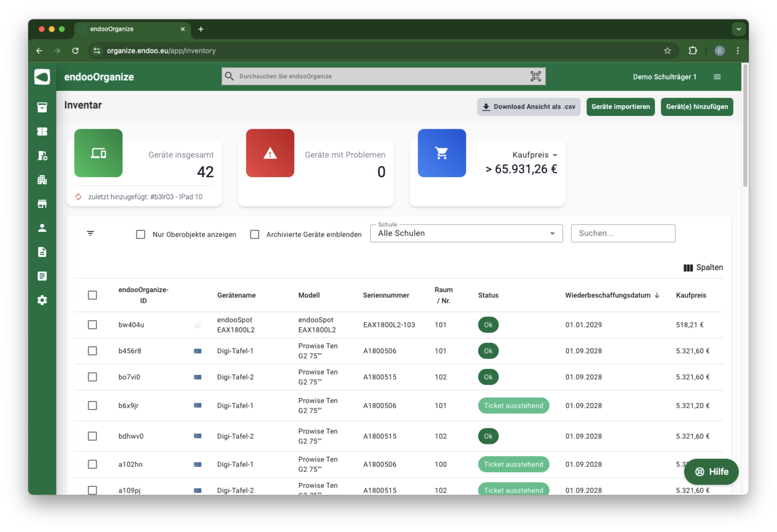Enable Nur Oberobjekte anzeigen checkbox
The height and width of the screenshot is (532, 777).
pyautogui.click(x=141, y=234)
